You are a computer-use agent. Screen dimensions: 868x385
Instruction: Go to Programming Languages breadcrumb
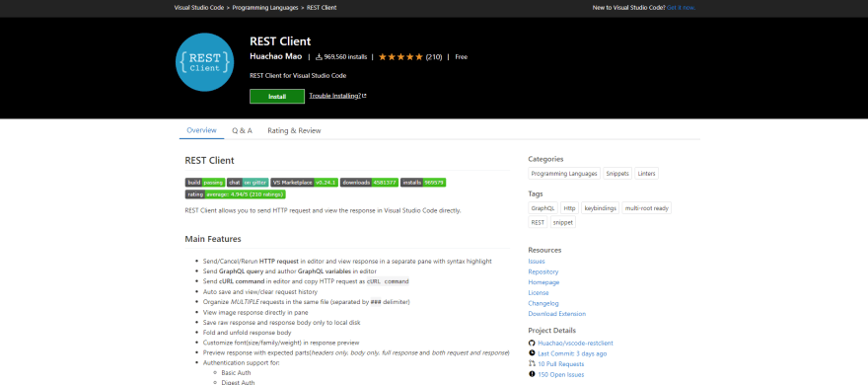click(265, 8)
